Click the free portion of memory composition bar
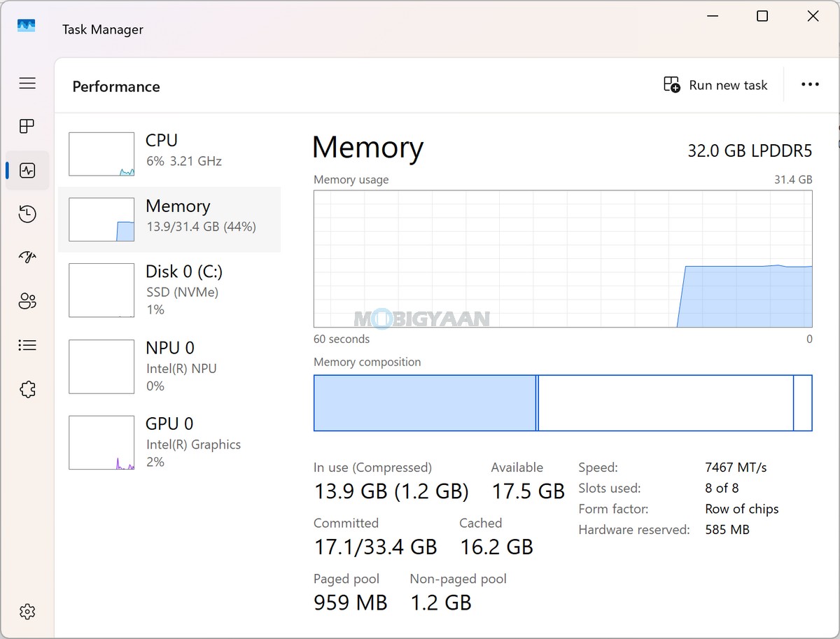 (x=803, y=403)
